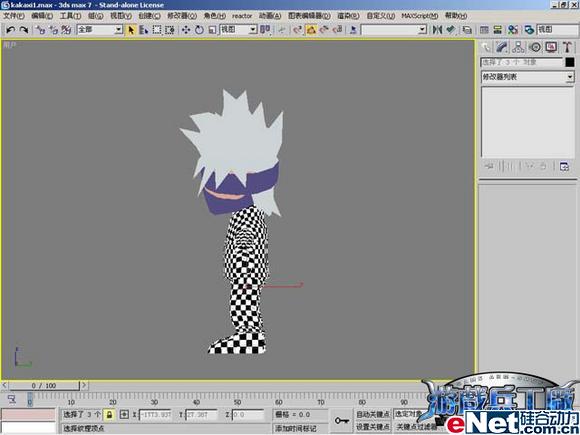The image size is (580, 435).
Task: Click the Edit Named Selection Sets icon
Action: [353, 30]
